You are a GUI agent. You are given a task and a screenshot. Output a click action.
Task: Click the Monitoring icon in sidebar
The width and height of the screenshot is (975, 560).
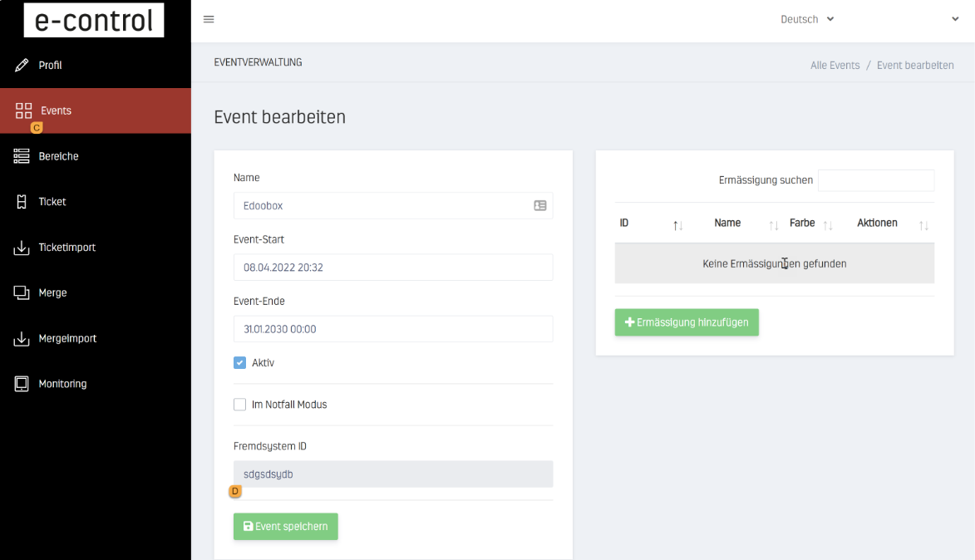[22, 384]
